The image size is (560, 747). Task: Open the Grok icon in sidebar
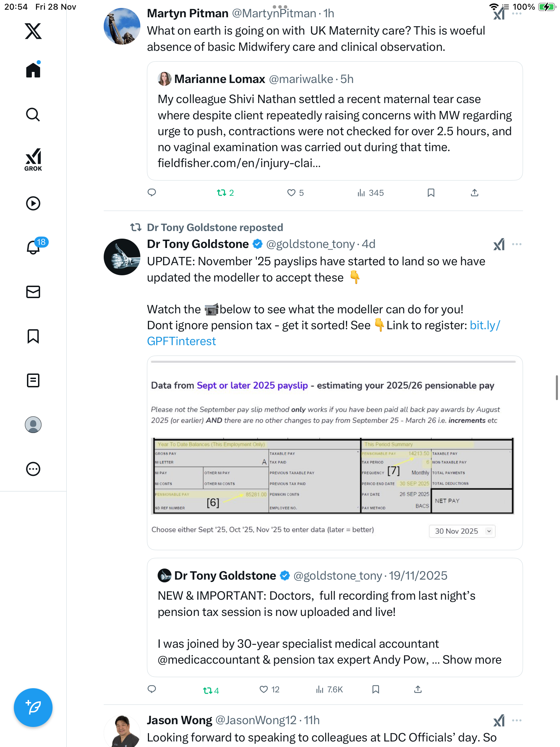33,160
